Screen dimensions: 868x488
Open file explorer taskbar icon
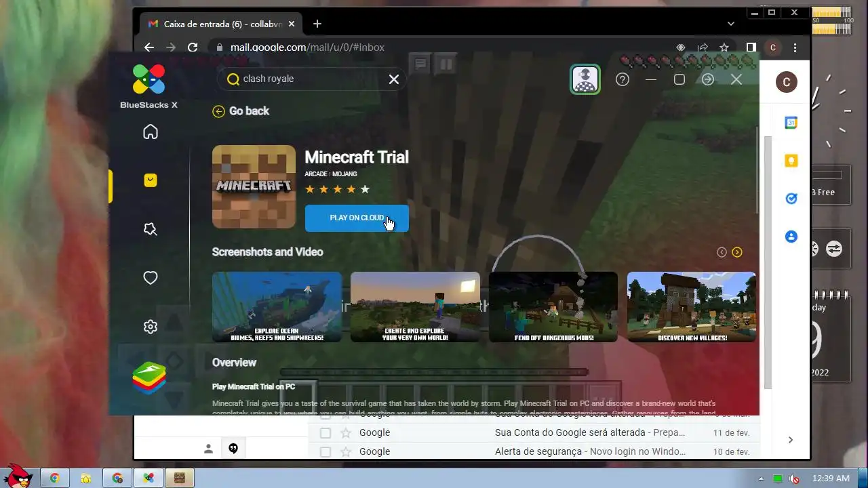pyautogui.click(x=86, y=479)
